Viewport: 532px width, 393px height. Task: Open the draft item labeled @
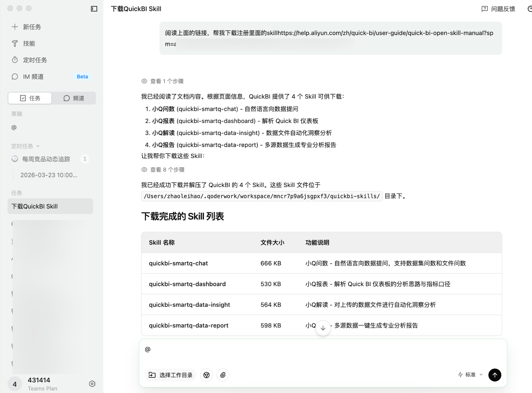click(x=14, y=128)
